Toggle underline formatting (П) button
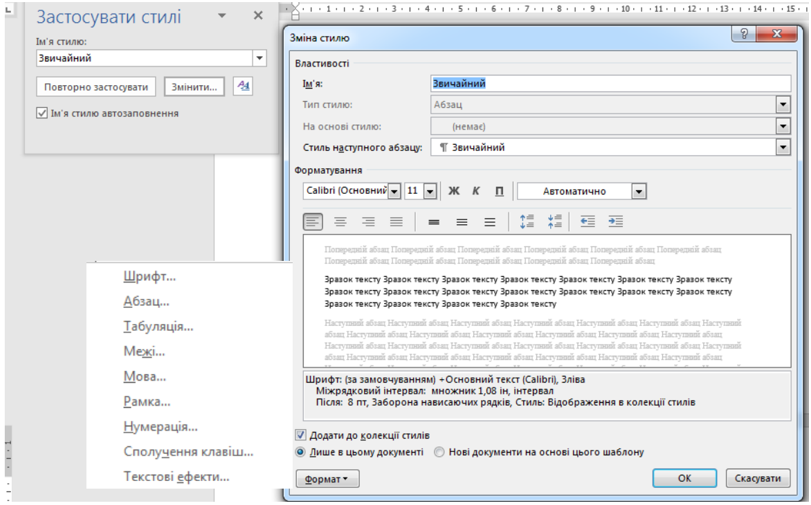Image resolution: width=811 pixels, height=505 pixels. click(500, 191)
